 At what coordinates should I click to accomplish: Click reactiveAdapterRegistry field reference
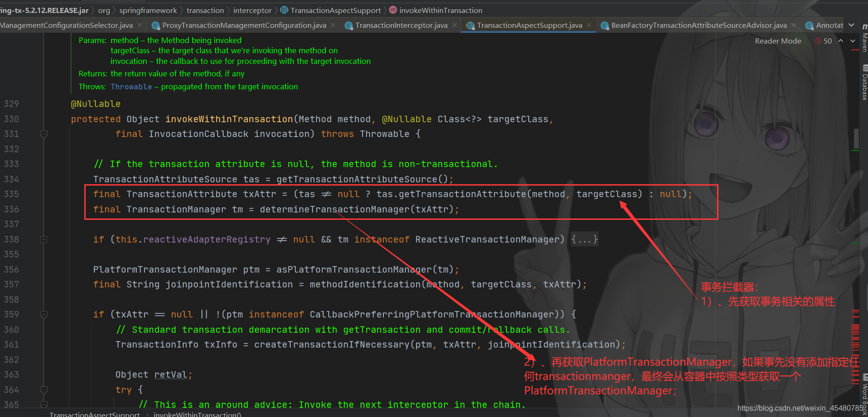[206, 240]
